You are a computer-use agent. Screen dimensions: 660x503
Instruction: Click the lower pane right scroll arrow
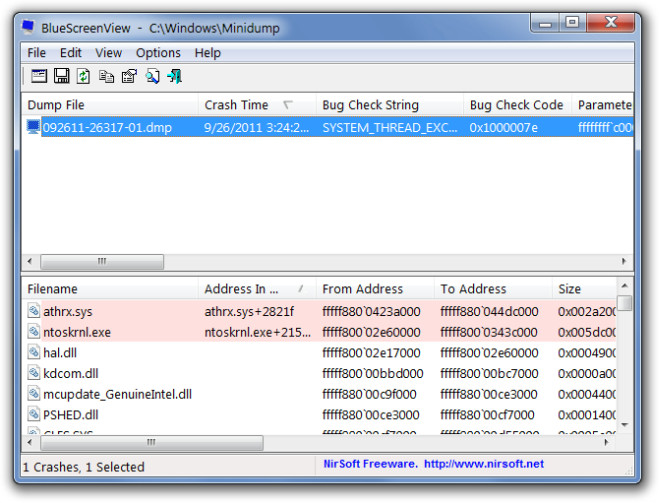(x=607, y=442)
